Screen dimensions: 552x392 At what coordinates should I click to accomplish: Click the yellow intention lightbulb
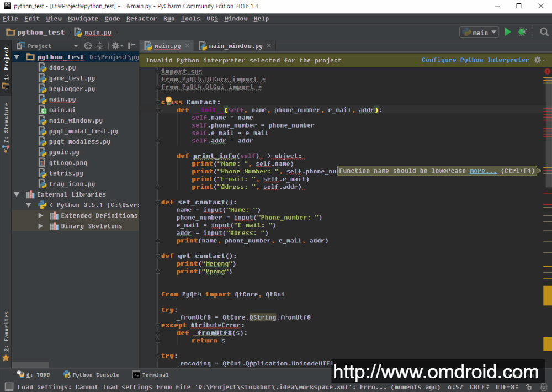point(168,100)
